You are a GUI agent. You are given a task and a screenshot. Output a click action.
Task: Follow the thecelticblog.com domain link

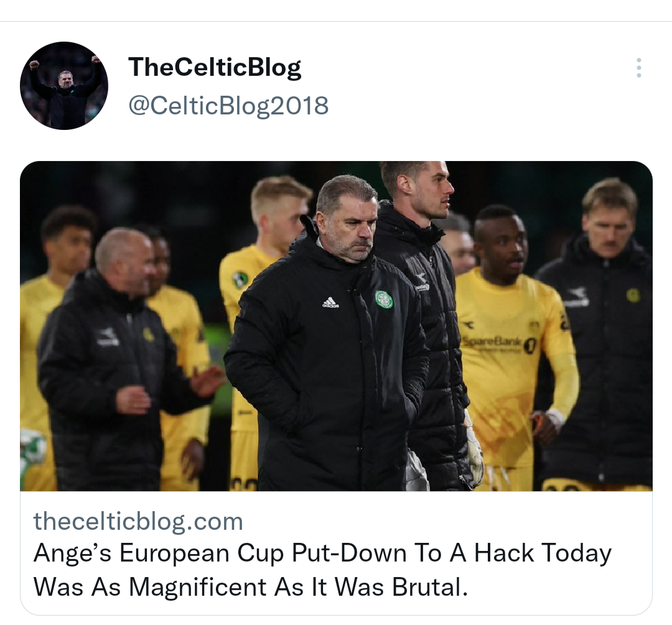138,521
